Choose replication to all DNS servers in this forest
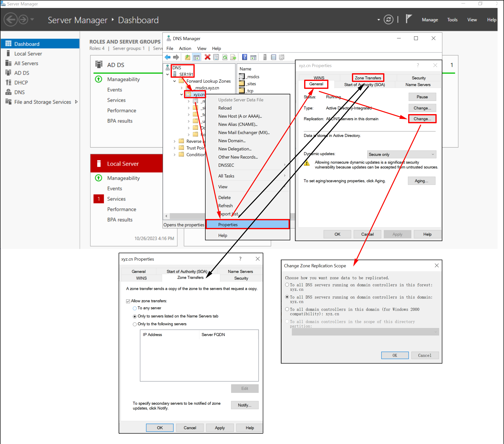 287,285
